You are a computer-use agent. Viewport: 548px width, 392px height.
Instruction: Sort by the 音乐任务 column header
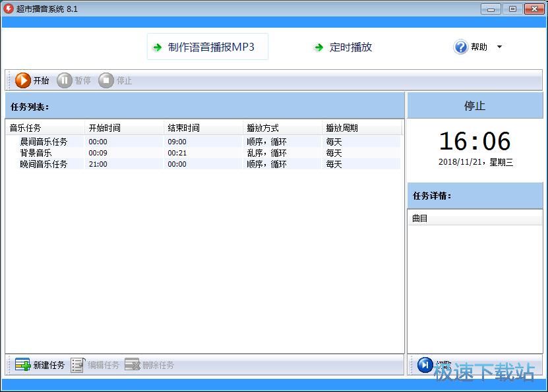coord(45,128)
